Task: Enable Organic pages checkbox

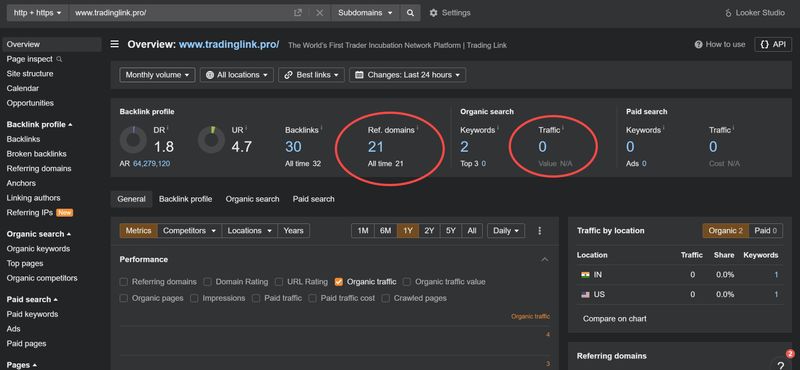Action: tap(123, 298)
